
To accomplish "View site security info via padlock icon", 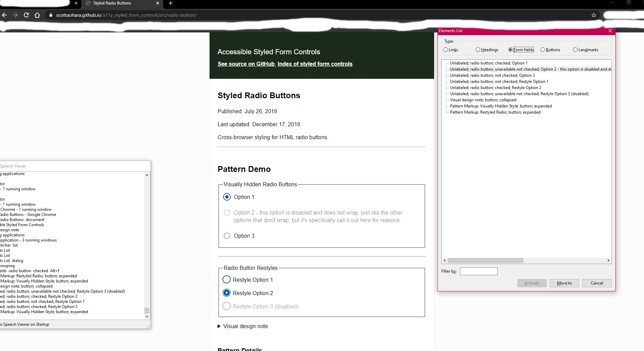I will 50,15.
